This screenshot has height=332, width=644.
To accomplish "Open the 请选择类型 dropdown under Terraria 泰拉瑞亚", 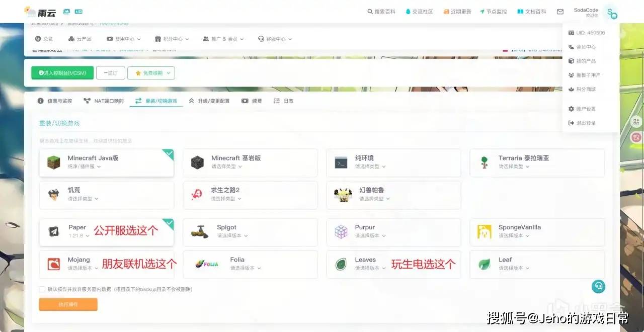I will [x=514, y=167].
